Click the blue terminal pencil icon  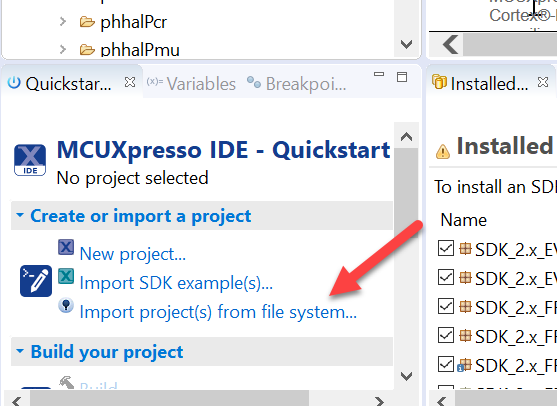coord(36,281)
